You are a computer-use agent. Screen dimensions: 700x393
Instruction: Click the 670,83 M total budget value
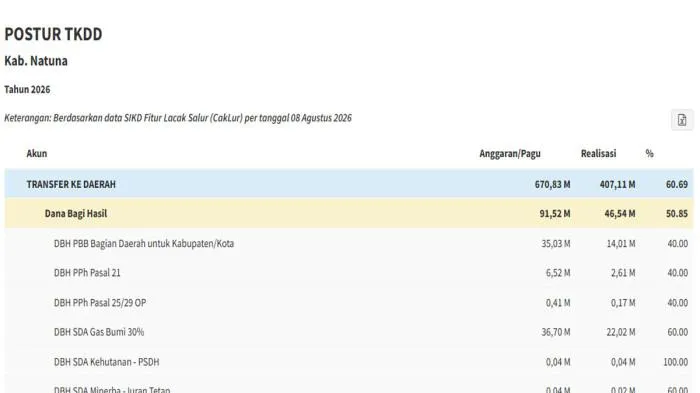tap(552, 184)
